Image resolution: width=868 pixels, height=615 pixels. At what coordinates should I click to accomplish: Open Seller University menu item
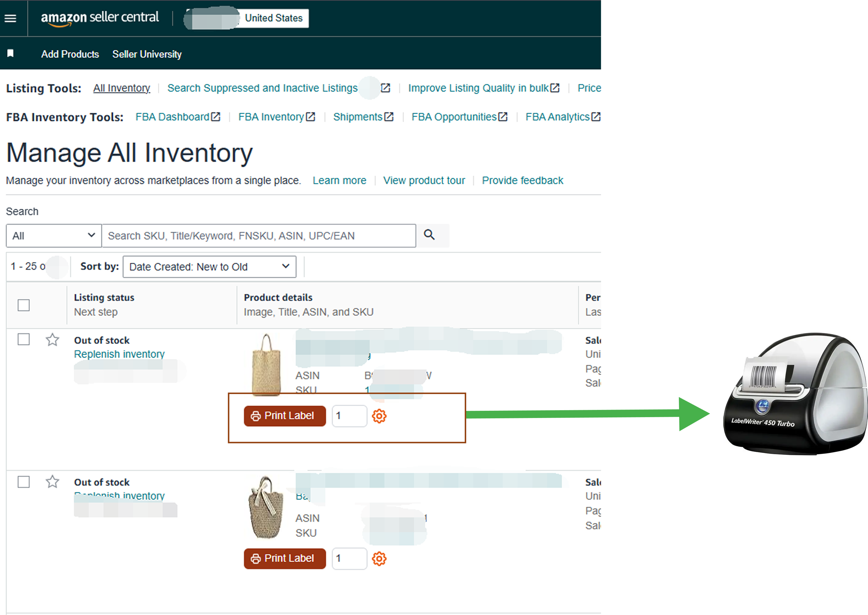pyautogui.click(x=147, y=54)
